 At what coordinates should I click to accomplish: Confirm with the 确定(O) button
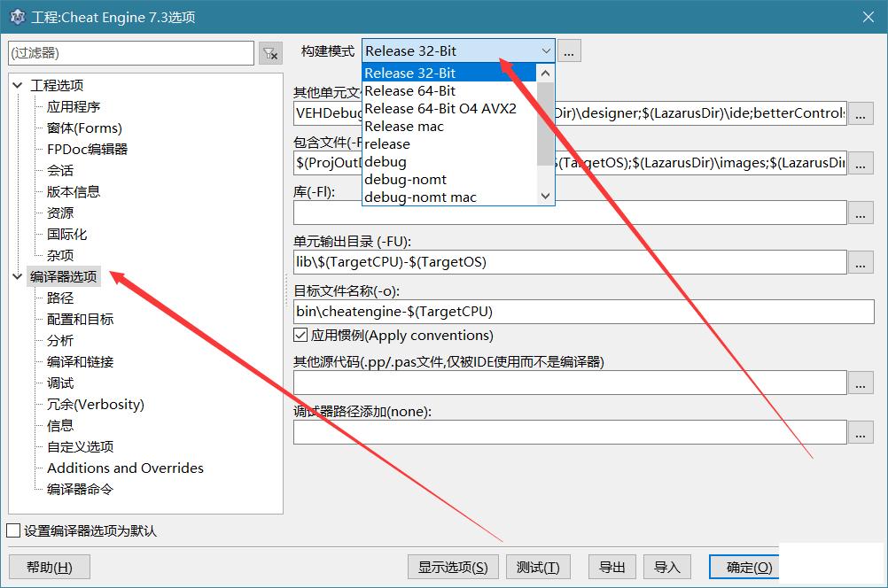(x=745, y=567)
